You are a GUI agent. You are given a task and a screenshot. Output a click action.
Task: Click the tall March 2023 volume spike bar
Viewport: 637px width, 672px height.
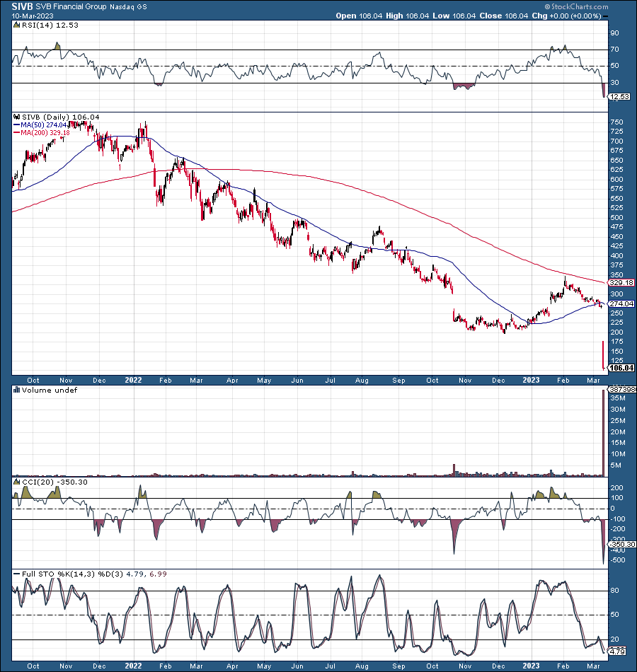[603, 433]
